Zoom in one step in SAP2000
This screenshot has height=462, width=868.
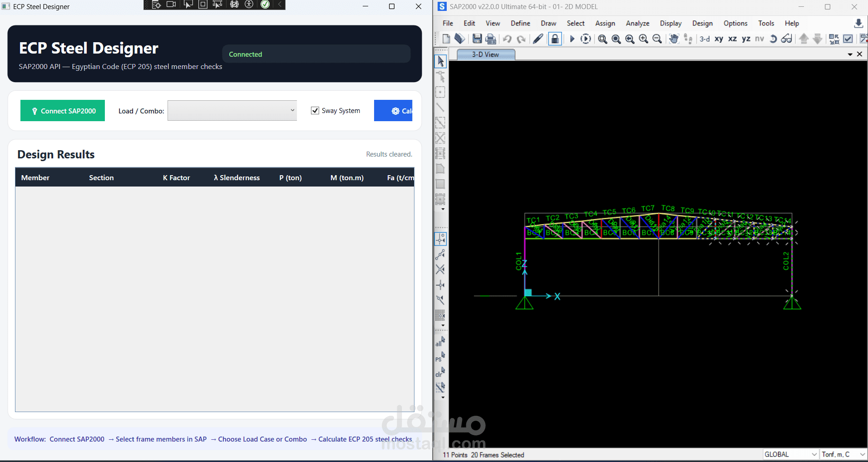click(643, 39)
